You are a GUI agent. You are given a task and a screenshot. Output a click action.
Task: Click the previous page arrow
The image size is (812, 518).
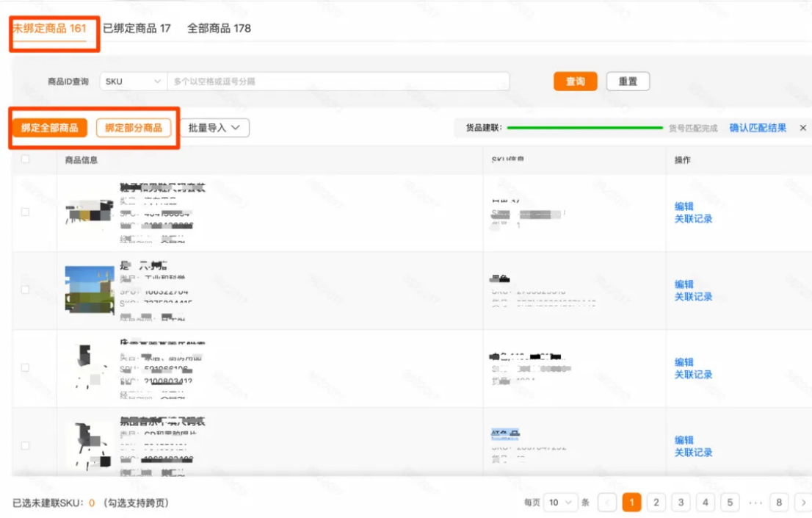[606, 502]
